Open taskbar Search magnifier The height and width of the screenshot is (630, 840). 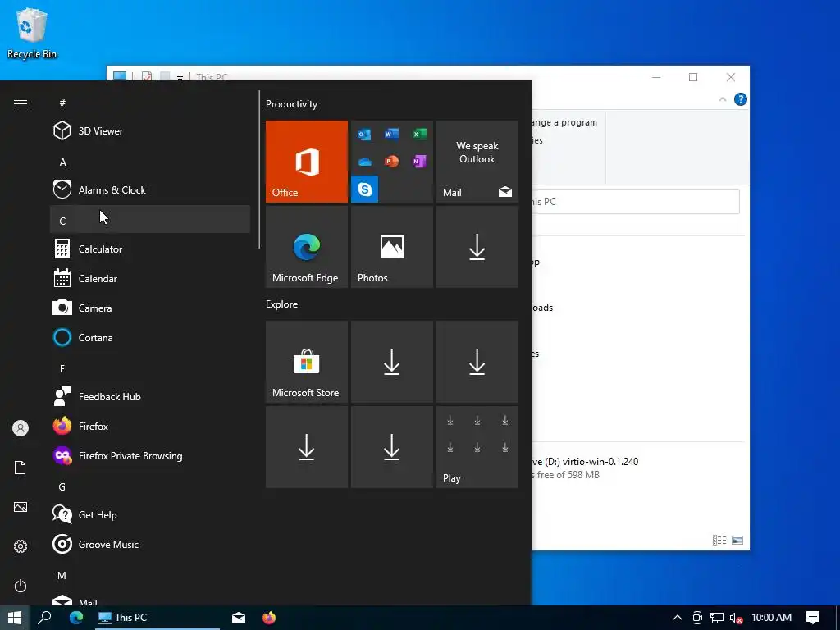point(45,618)
